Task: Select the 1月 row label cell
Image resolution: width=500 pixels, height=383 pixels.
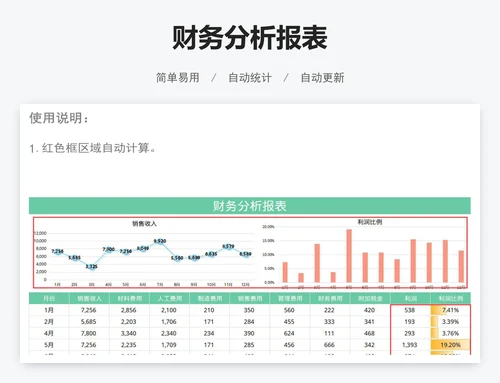Action: coord(49,310)
